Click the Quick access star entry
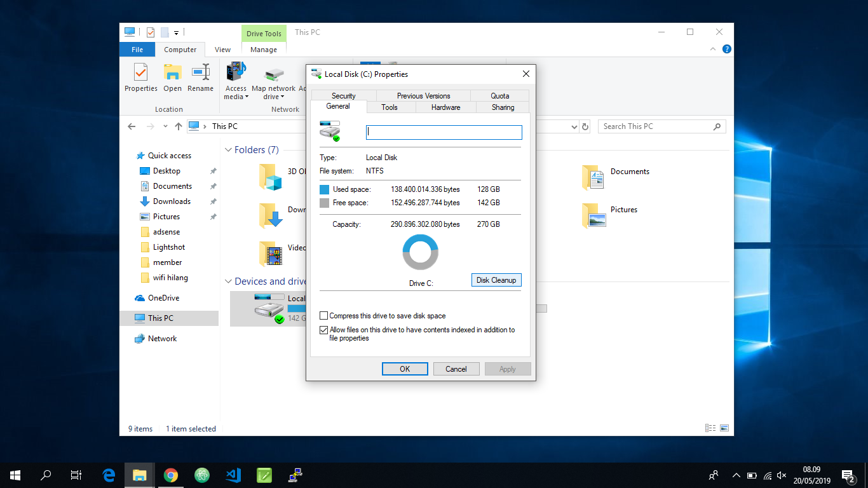This screenshot has height=488, width=868. click(163, 156)
